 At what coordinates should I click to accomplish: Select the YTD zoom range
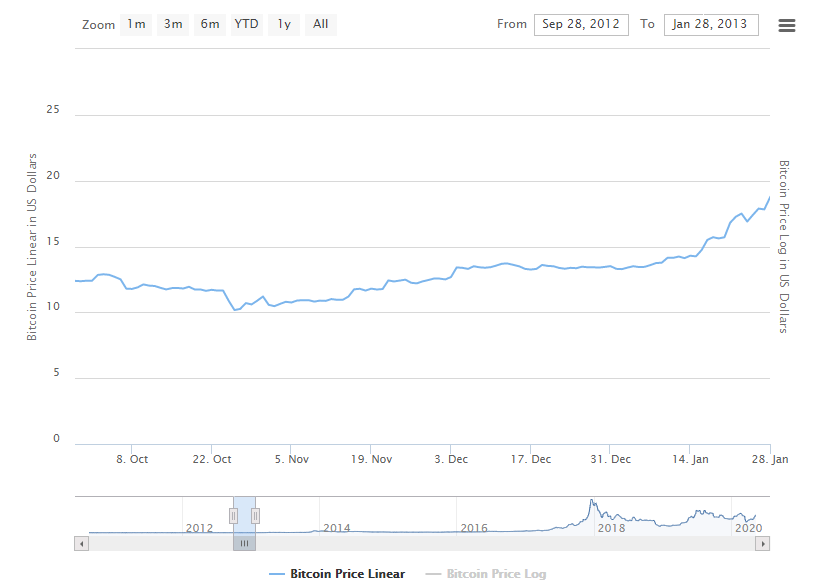(x=247, y=24)
